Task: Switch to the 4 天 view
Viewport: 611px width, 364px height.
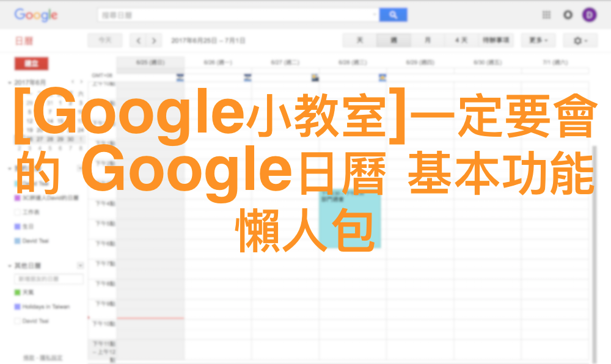Action: point(461,40)
